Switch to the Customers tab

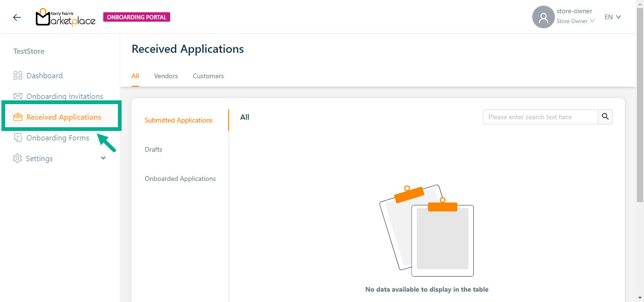coord(208,76)
